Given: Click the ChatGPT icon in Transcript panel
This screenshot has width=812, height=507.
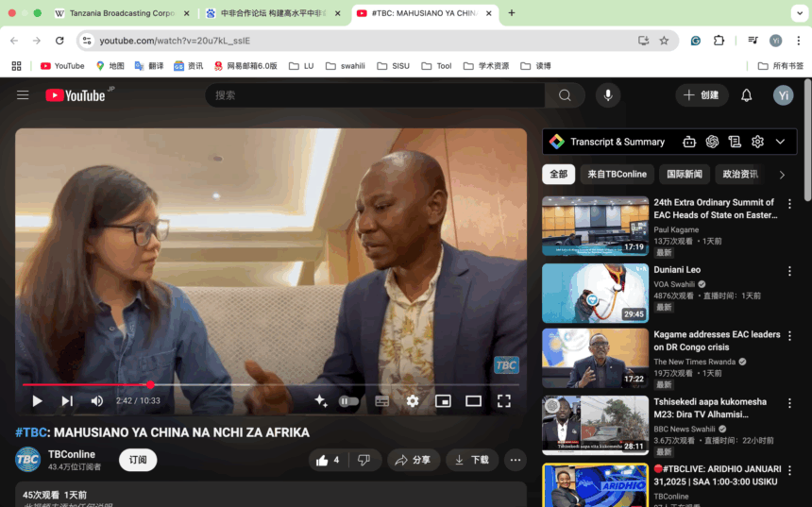Looking at the screenshot, I should tap(712, 142).
